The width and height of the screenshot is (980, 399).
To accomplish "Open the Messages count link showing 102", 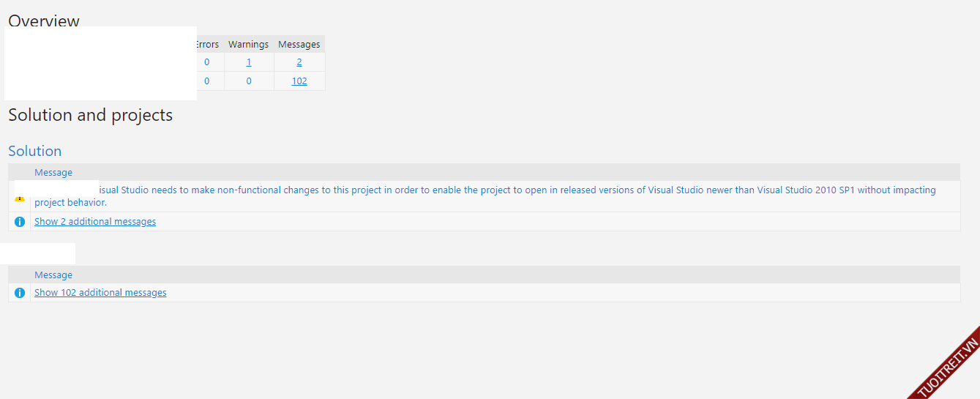I will [299, 81].
